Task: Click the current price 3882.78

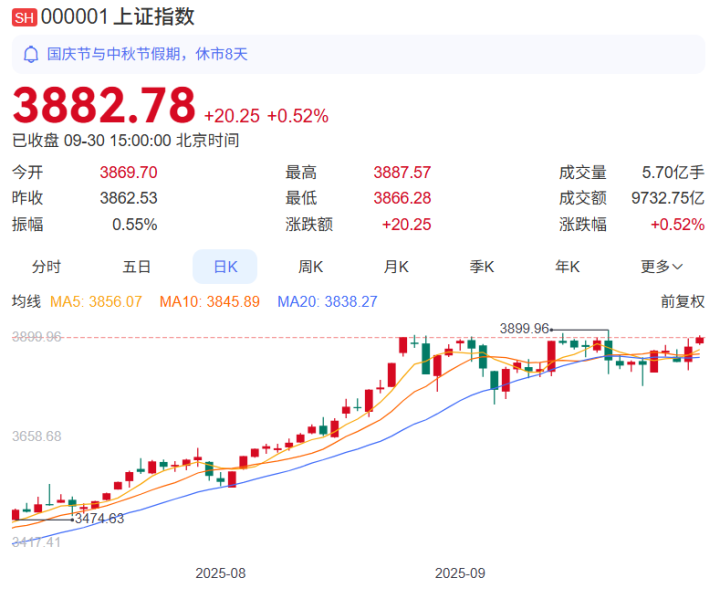Action: [x=104, y=105]
